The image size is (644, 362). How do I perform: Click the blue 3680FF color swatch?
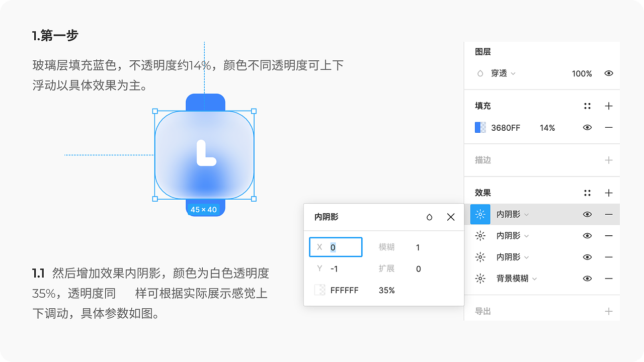(481, 128)
